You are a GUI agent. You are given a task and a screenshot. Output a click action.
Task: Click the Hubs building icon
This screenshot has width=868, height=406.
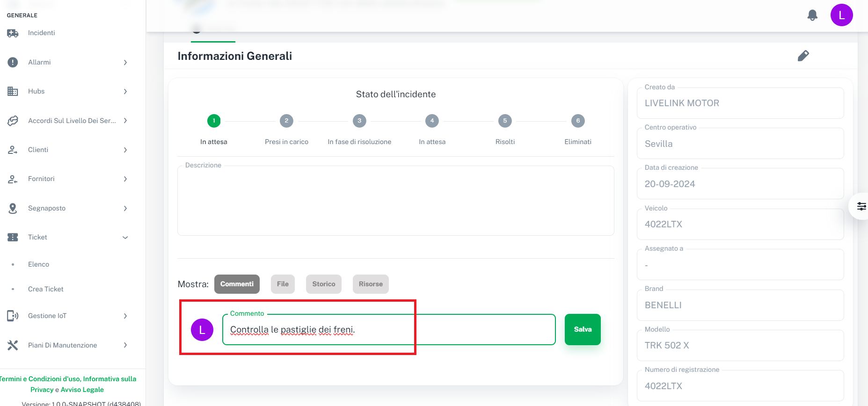[x=13, y=91]
